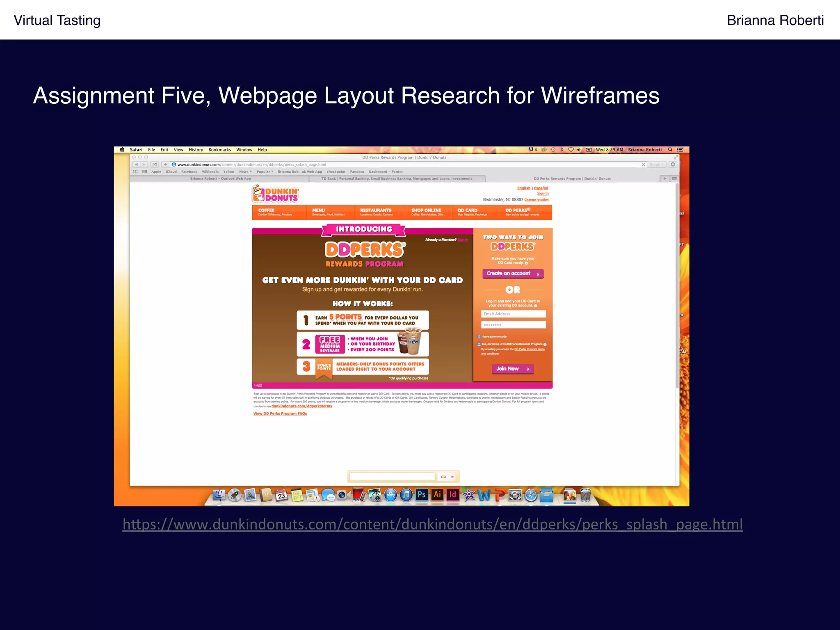840x630 pixels.
Task: Open the History menu
Action: tap(196, 150)
